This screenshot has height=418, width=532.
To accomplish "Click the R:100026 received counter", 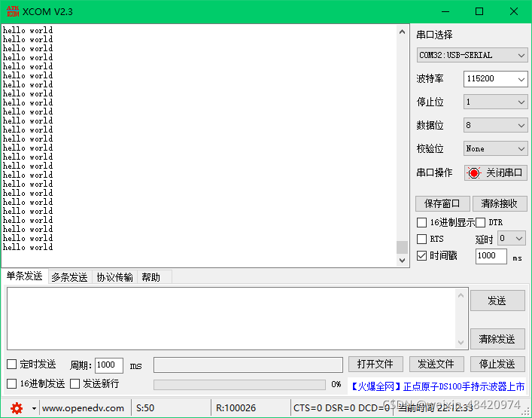I will pos(236,408).
